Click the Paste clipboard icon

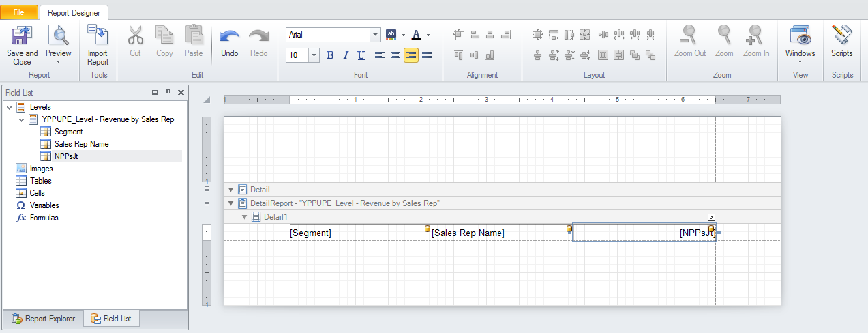coord(194,35)
